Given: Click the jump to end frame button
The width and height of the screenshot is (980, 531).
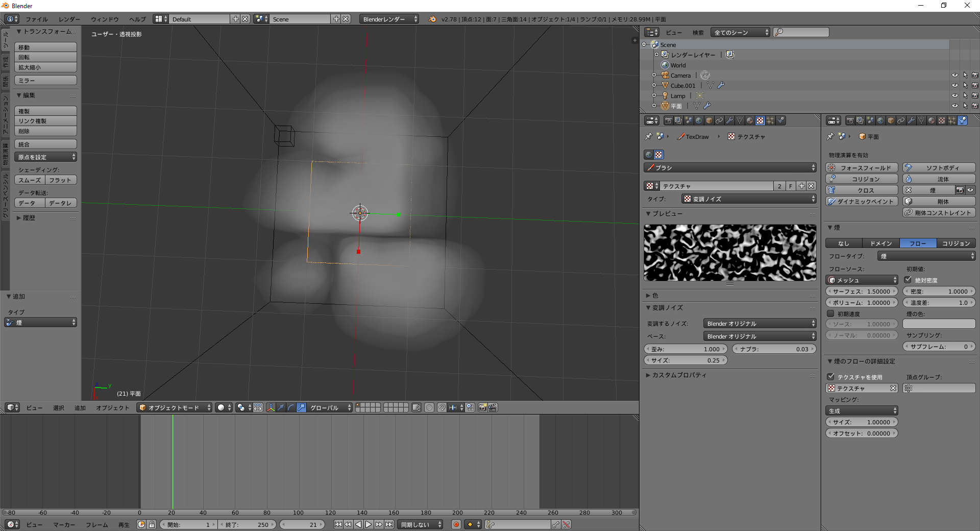Looking at the screenshot, I should coord(389,524).
